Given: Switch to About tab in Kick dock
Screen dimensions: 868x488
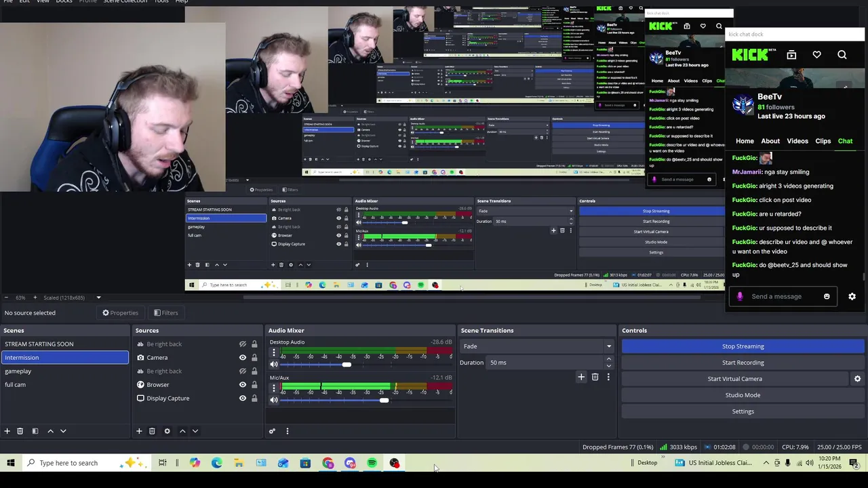Looking at the screenshot, I should 770,141.
